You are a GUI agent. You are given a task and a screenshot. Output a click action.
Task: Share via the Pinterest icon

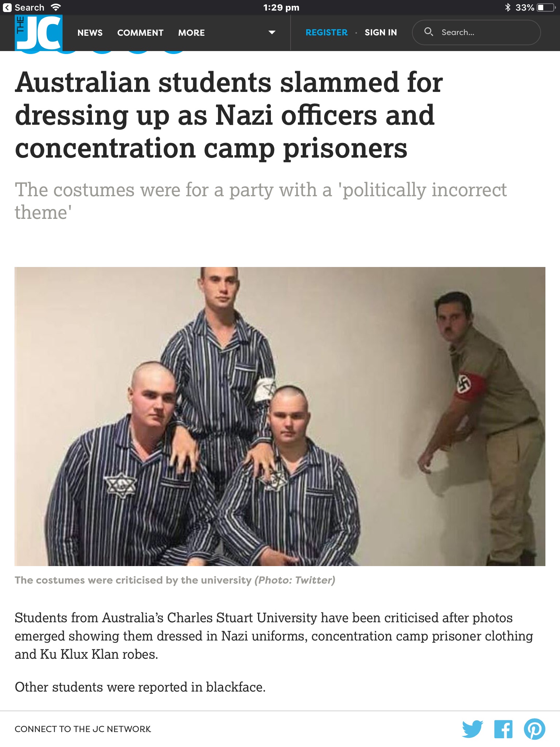point(534,729)
